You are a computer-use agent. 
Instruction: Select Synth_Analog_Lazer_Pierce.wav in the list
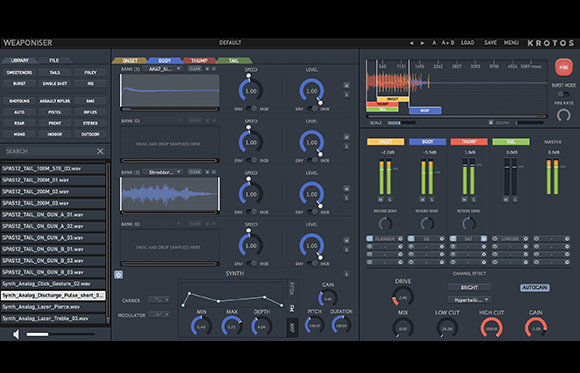point(53,307)
